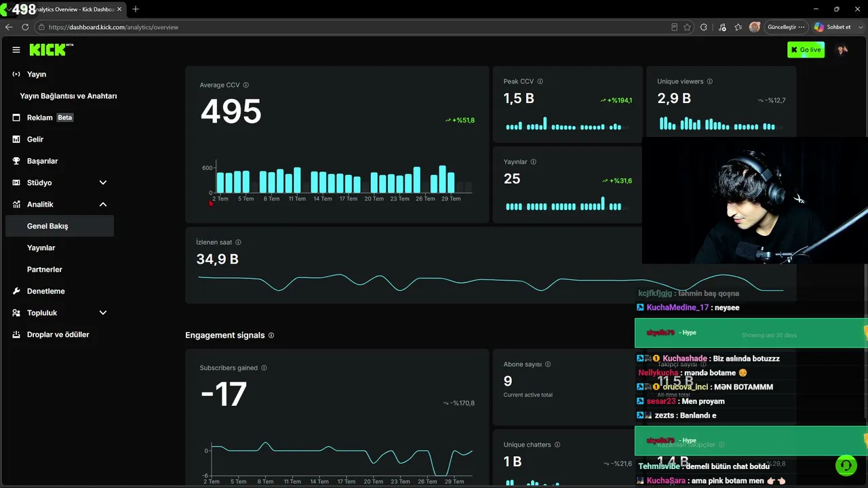Focus the dashboard.kick.com address bar

[x=353, y=27]
